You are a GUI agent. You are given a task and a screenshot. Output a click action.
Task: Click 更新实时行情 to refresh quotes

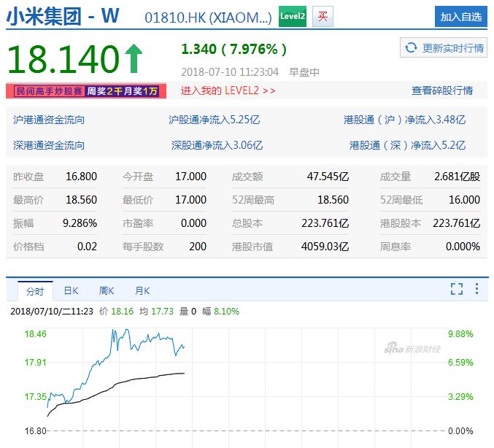click(444, 48)
